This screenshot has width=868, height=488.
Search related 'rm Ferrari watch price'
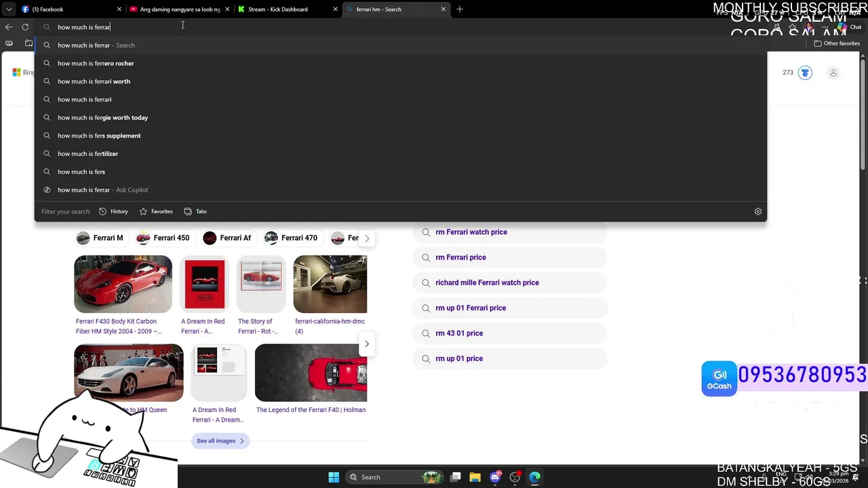coord(510,232)
